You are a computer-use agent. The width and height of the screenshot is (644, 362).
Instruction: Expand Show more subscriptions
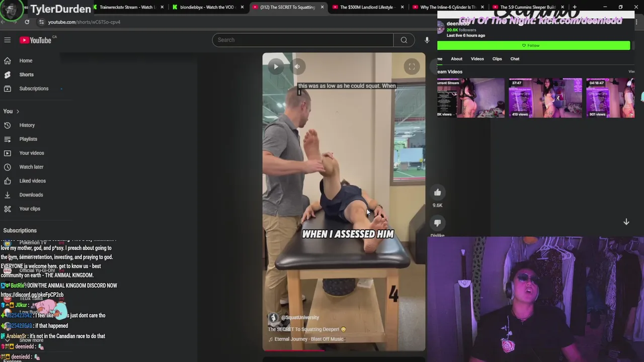[31, 340]
